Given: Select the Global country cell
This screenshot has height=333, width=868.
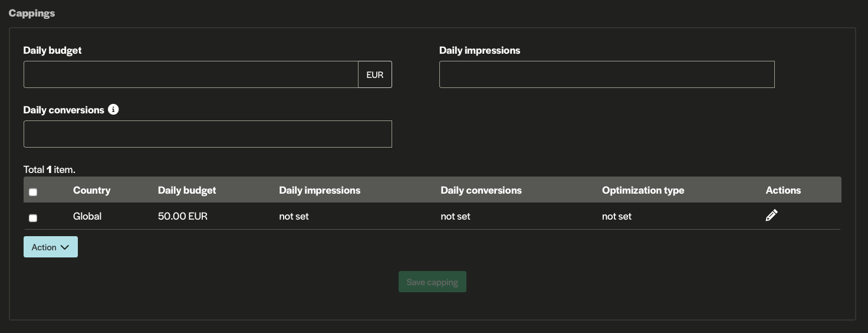Looking at the screenshot, I should point(87,216).
